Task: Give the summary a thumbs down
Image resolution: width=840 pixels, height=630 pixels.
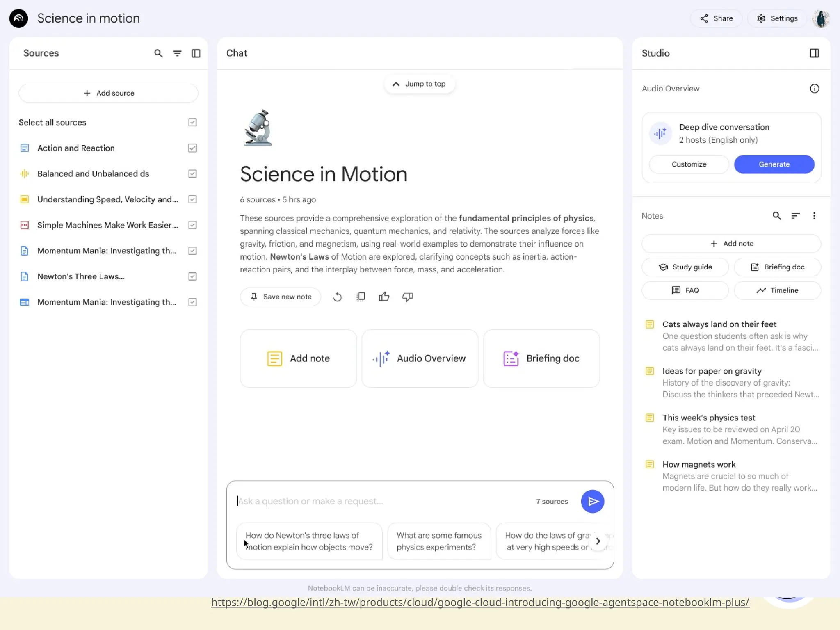Action: pos(407,297)
